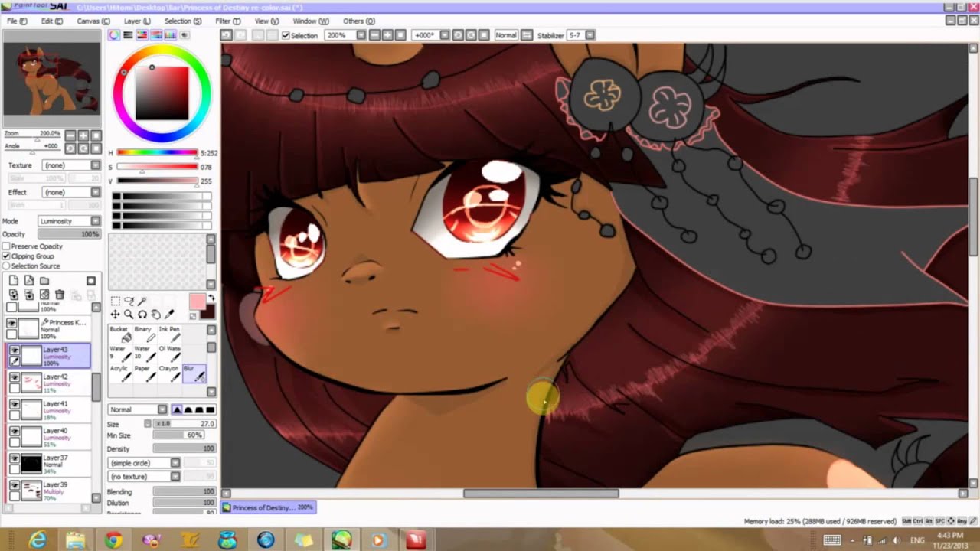Select the Blur tool
Image resolution: width=980 pixels, height=551 pixels.
[x=194, y=373]
